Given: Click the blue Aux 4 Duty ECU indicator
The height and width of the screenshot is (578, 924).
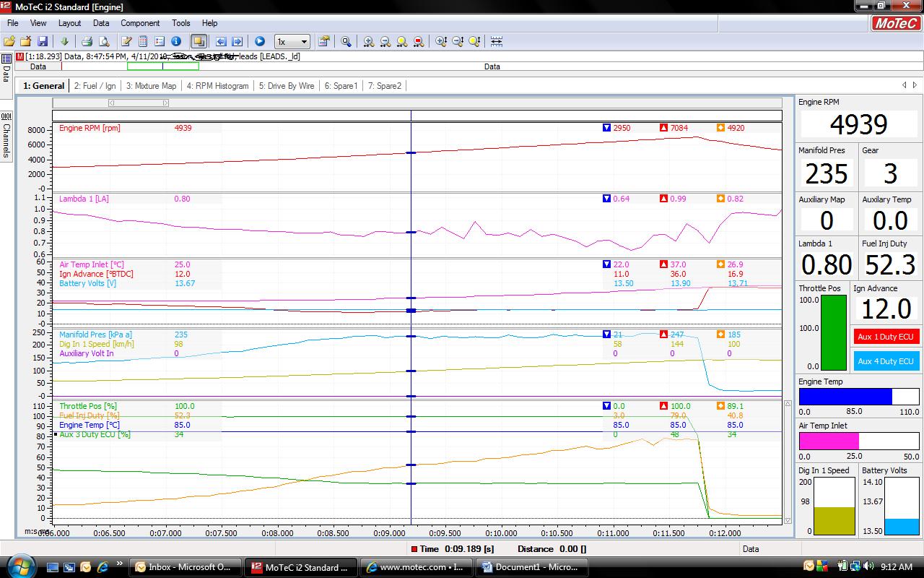Looking at the screenshot, I should (x=886, y=361).
